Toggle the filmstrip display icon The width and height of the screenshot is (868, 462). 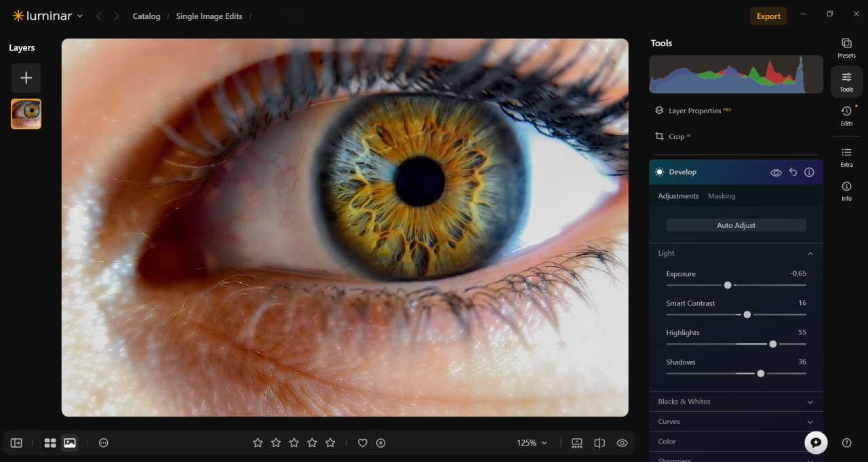(x=577, y=443)
